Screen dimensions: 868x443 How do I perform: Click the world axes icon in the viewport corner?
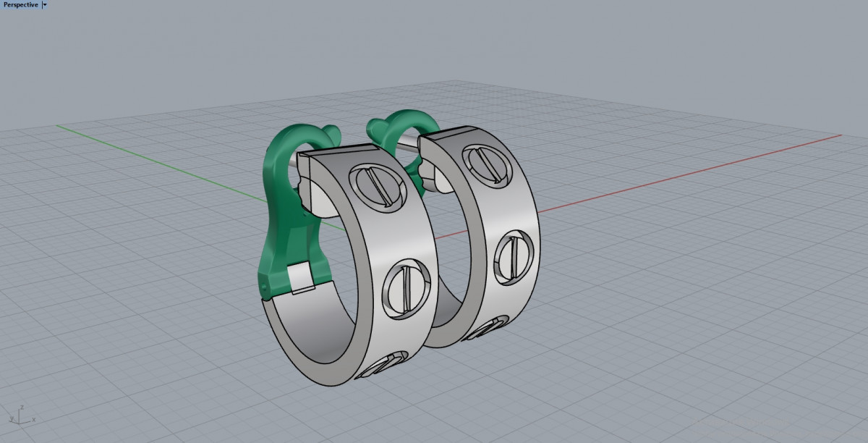click(20, 415)
